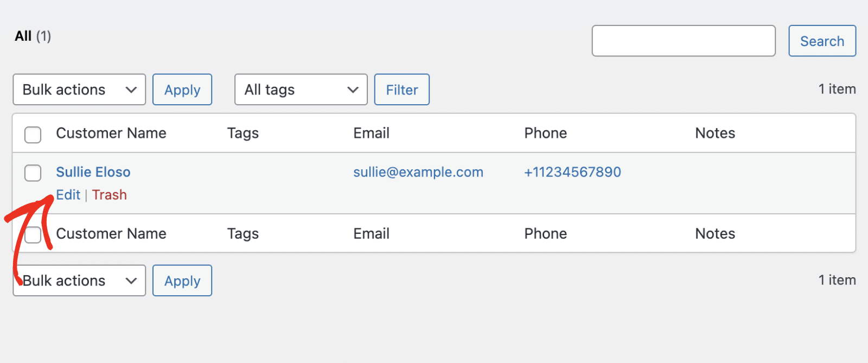The height and width of the screenshot is (363, 868).
Task: Click the Email column header at top
Action: 372,133
